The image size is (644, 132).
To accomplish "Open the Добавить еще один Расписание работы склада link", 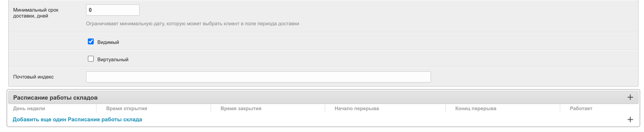I will (77, 119).
